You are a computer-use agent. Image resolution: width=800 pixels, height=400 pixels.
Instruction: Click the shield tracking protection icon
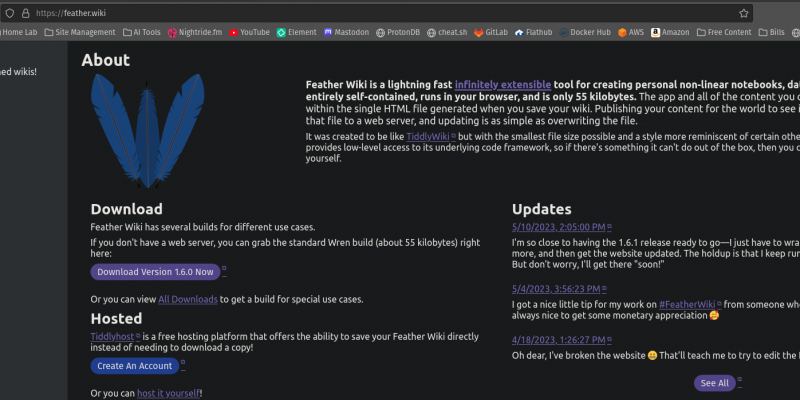tap(10, 13)
